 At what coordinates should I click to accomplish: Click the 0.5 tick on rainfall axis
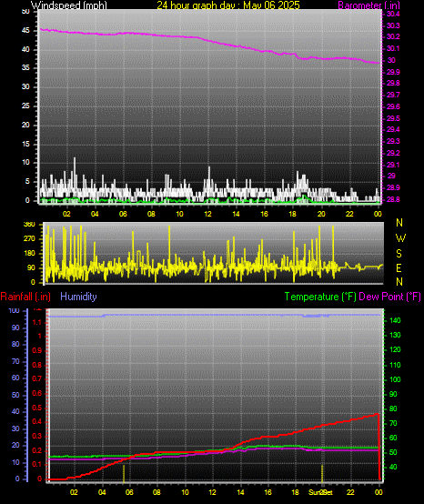[37, 408]
